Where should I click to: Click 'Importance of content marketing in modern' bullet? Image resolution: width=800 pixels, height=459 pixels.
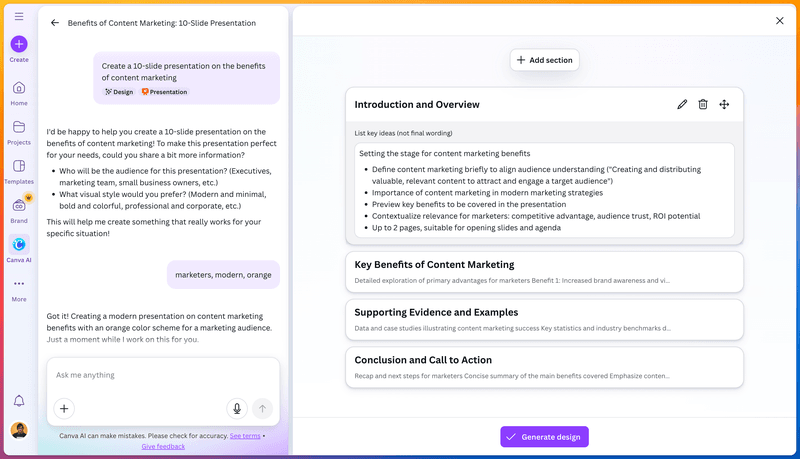pos(487,193)
